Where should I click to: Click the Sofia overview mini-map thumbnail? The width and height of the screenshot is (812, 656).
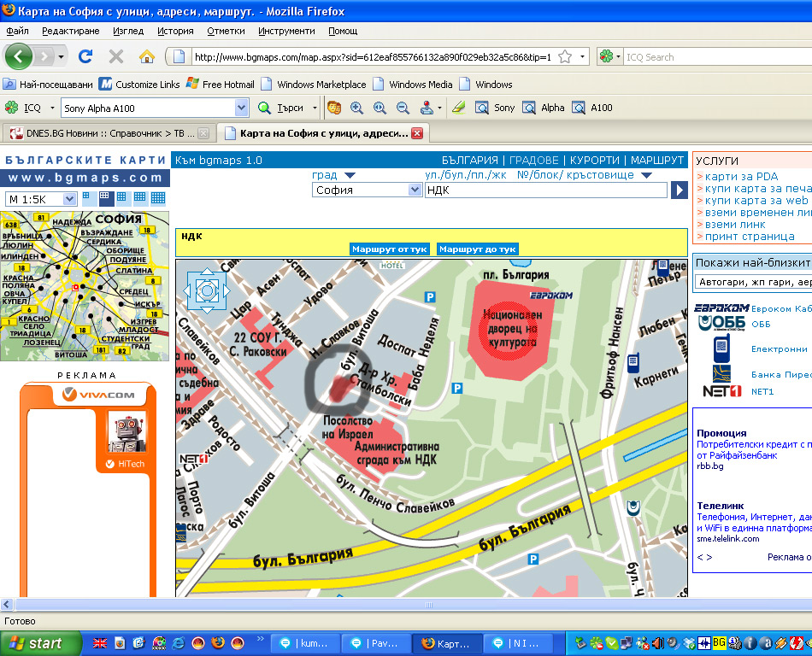click(x=85, y=286)
